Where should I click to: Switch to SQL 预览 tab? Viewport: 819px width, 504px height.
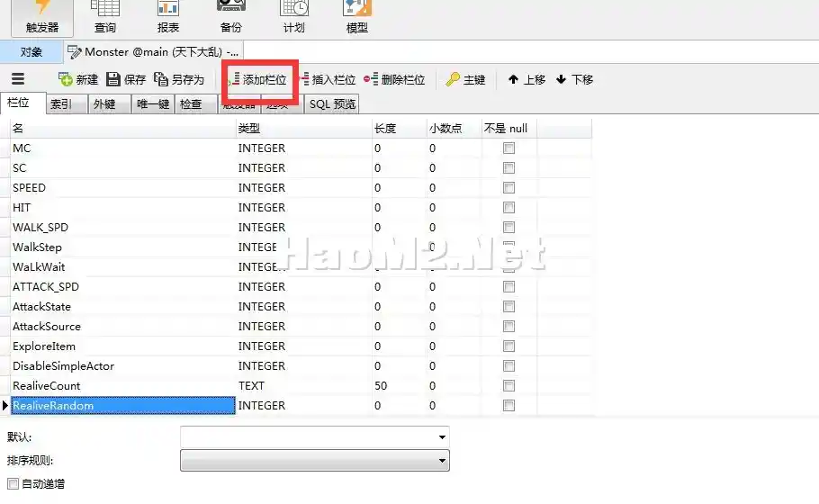(x=332, y=103)
